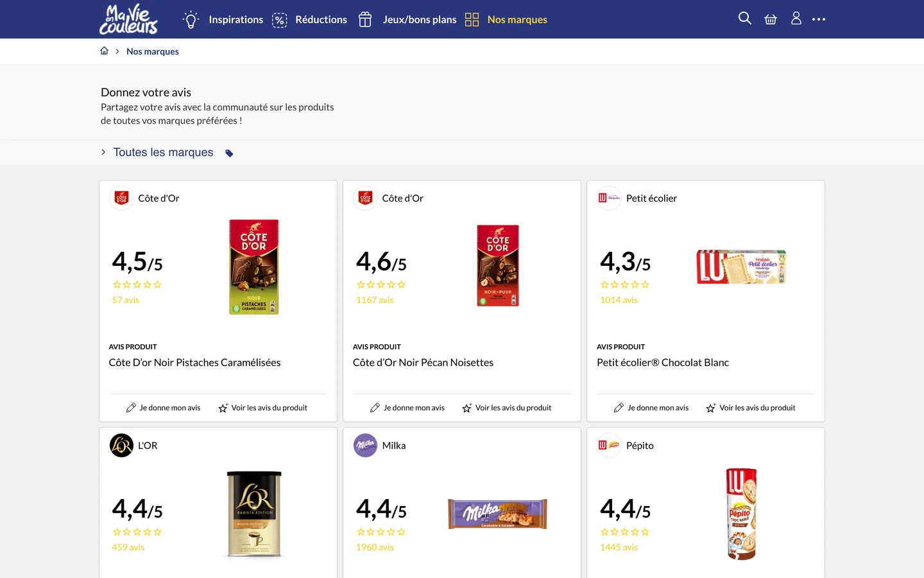The width and height of the screenshot is (924, 578).
Task: Click the Nos marques breadcrumb link
Action: pos(153,51)
